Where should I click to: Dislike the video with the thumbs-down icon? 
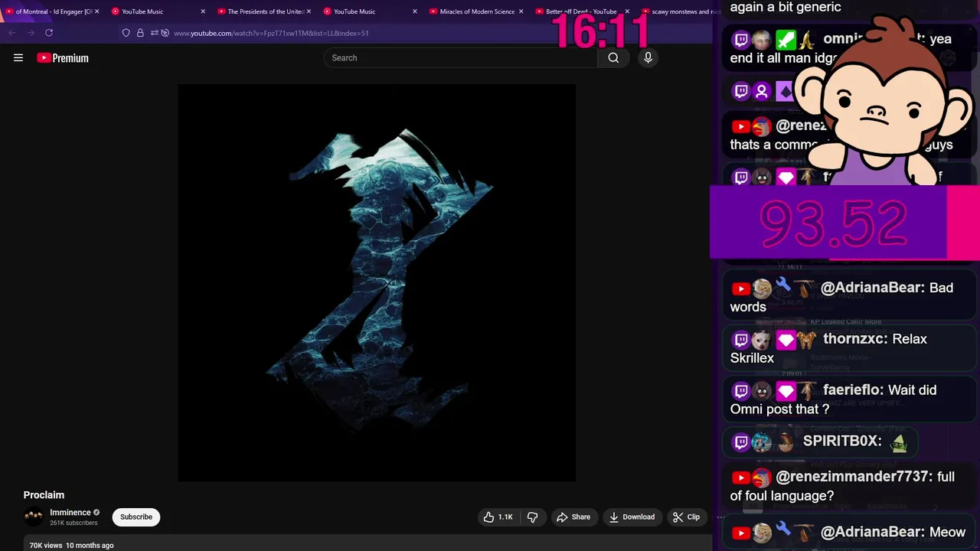(533, 517)
